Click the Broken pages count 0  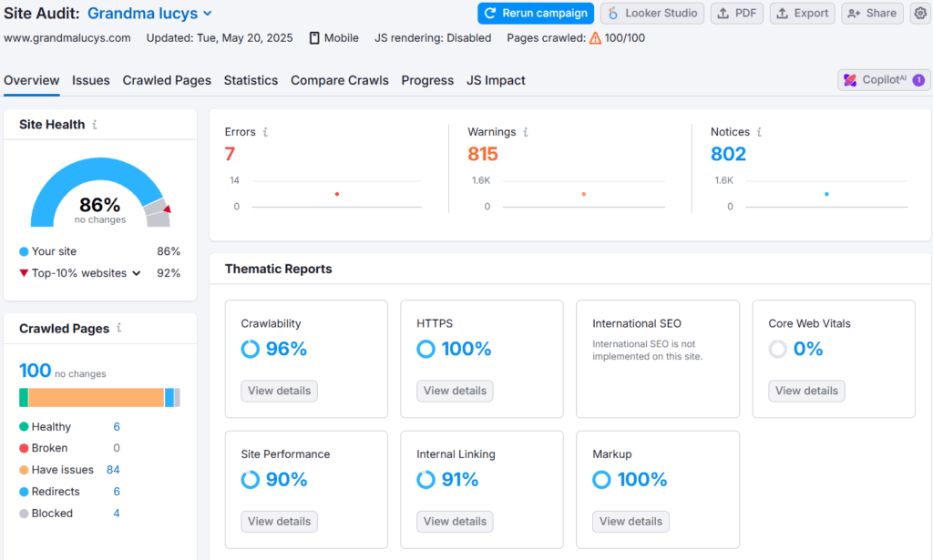pos(117,448)
